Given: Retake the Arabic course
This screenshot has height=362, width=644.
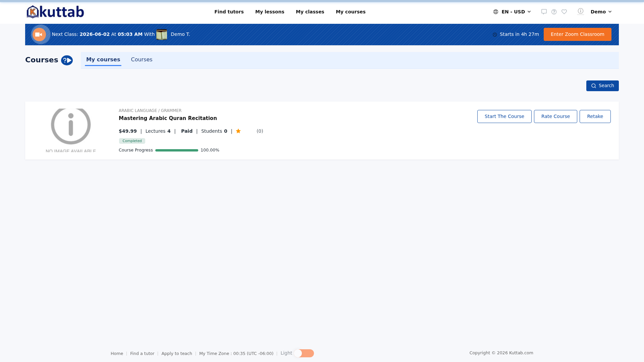Looking at the screenshot, I should [x=595, y=116].
